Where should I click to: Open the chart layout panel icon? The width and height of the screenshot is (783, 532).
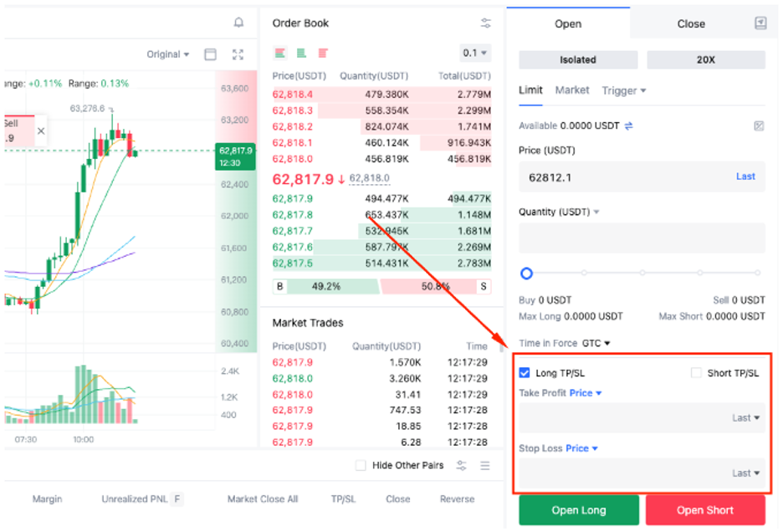pyautogui.click(x=212, y=54)
